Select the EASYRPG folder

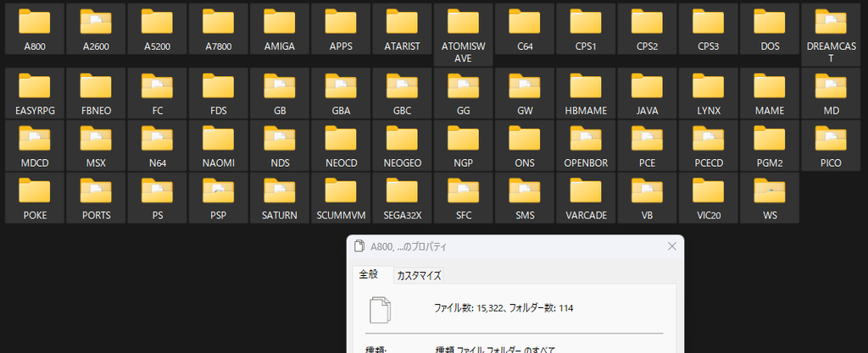coord(35,92)
